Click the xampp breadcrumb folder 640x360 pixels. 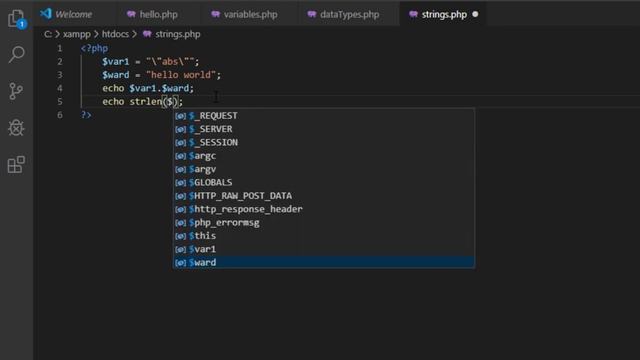(x=76, y=34)
